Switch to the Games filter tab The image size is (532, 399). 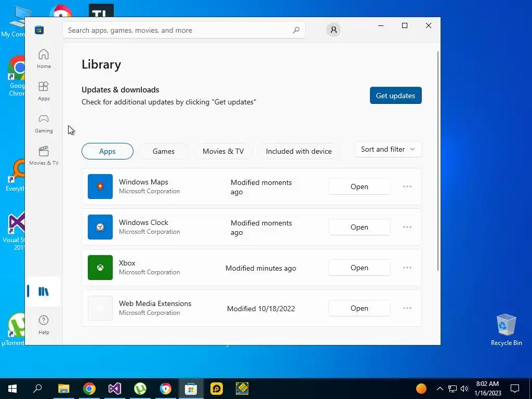[164, 151]
